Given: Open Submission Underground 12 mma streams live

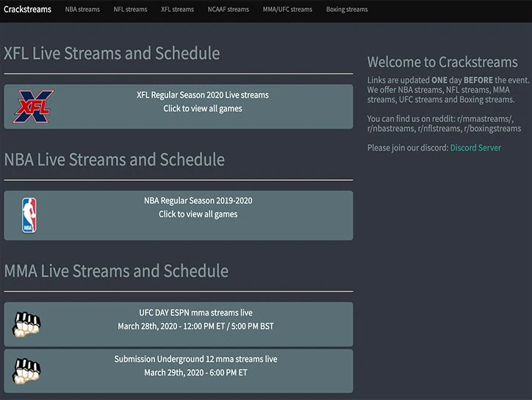Looking at the screenshot, I should click(x=195, y=360).
